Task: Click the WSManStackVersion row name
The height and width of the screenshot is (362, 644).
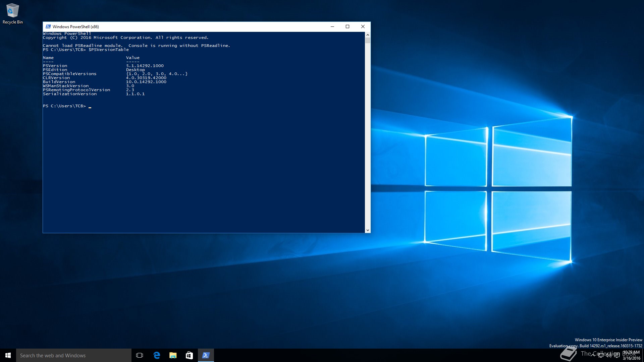Action: (66, 86)
